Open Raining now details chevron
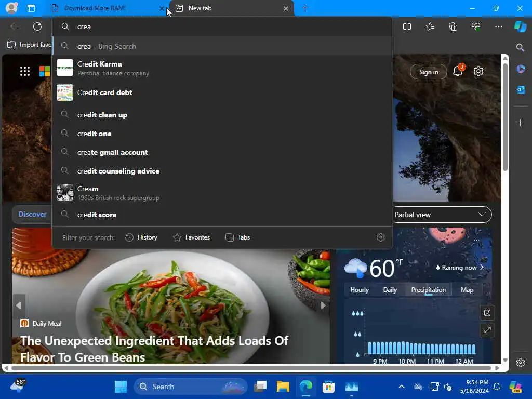Image resolution: width=532 pixels, height=399 pixels. [x=482, y=268]
